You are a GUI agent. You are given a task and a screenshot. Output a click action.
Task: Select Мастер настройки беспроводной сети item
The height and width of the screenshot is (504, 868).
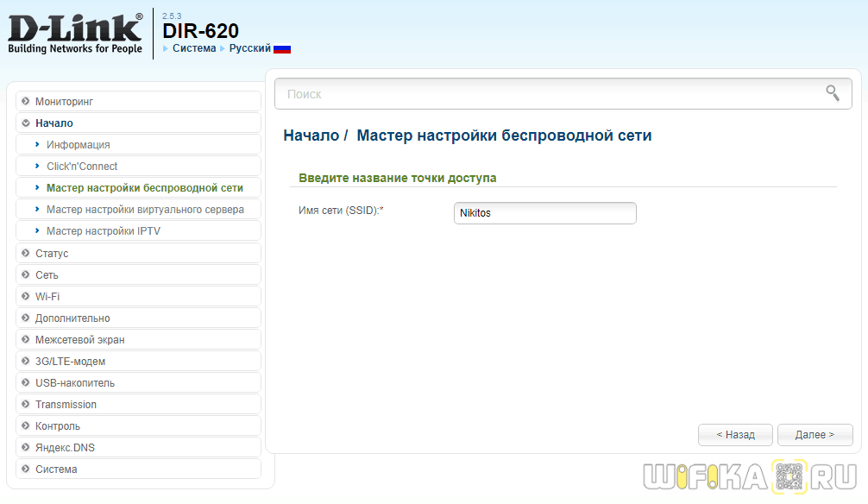pyautogui.click(x=138, y=188)
